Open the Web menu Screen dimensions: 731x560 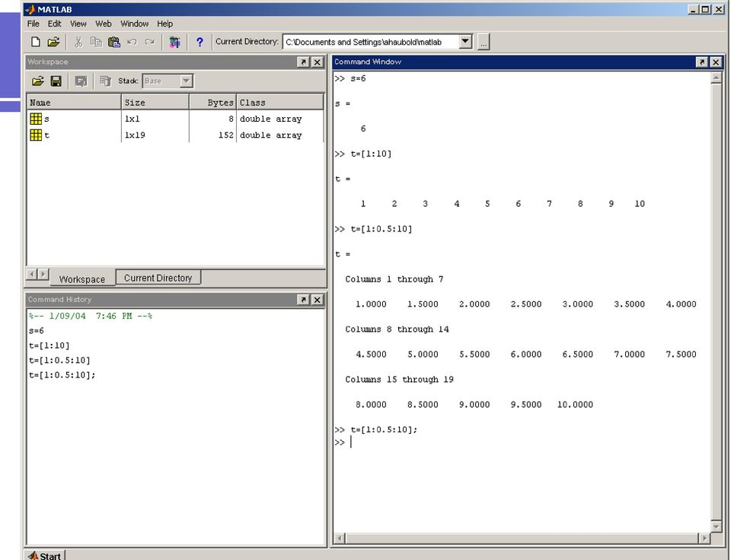(x=104, y=24)
